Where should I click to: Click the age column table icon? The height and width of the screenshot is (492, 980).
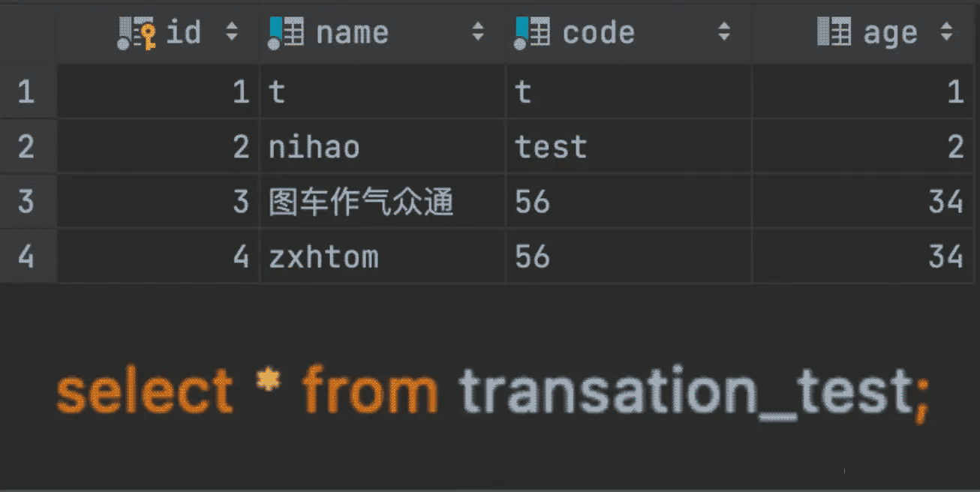(x=834, y=33)
